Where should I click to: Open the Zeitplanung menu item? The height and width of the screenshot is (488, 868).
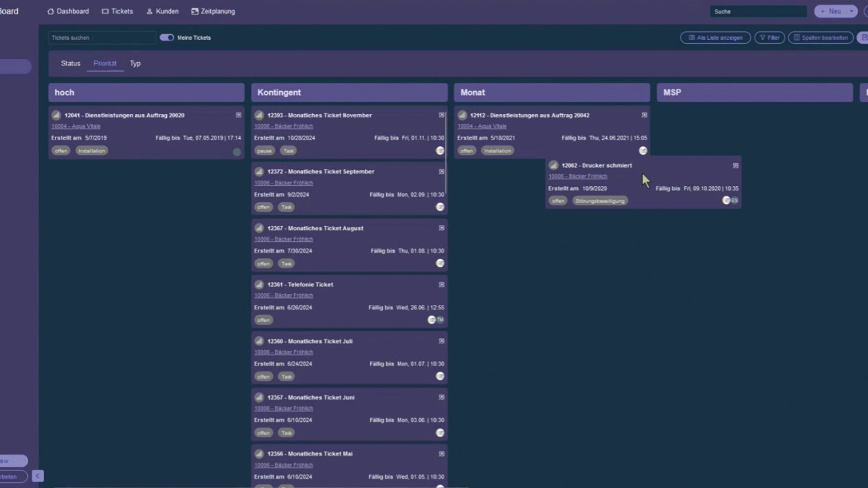pos(213,11)
